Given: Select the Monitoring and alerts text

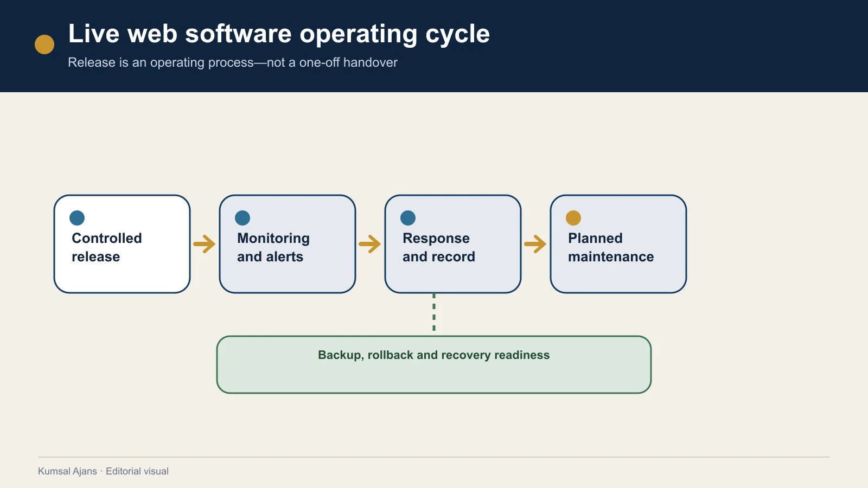Looking at the screenshot, I should coord(273,247).
